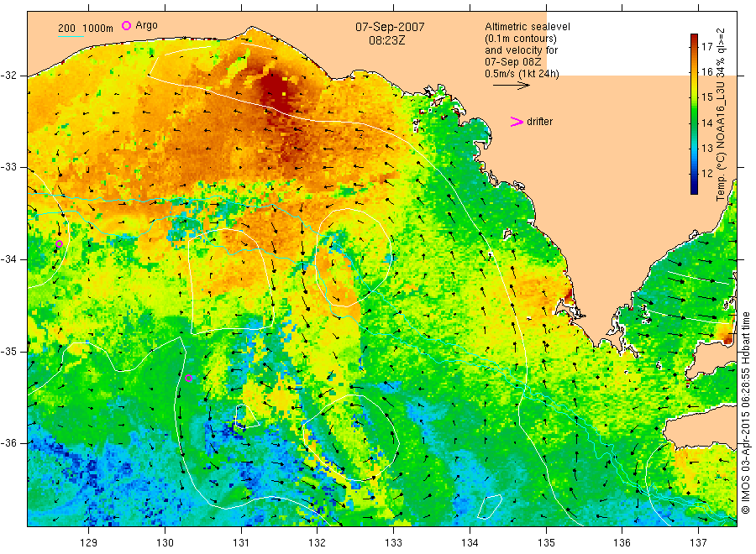Click the '0.5m/s (1kt 24h)' velocity text
The height and width of the screenshot is (554, 756).
[522, 74]
